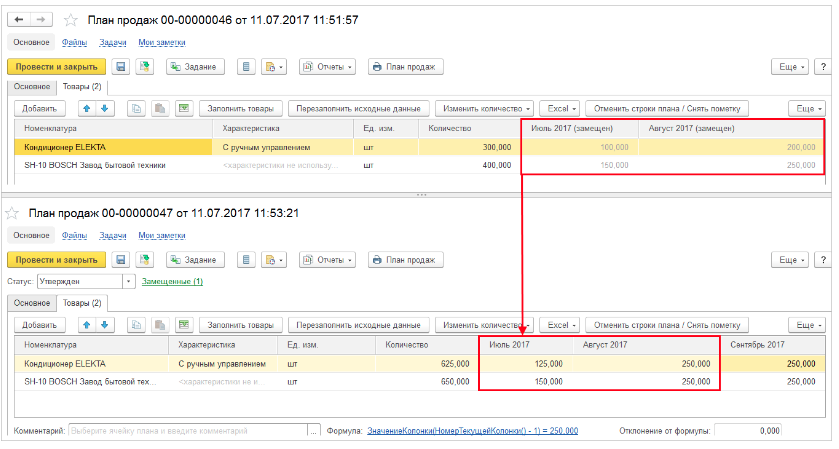Expand table Еще menu in plan 00-00000047

[x=807, y=325]
